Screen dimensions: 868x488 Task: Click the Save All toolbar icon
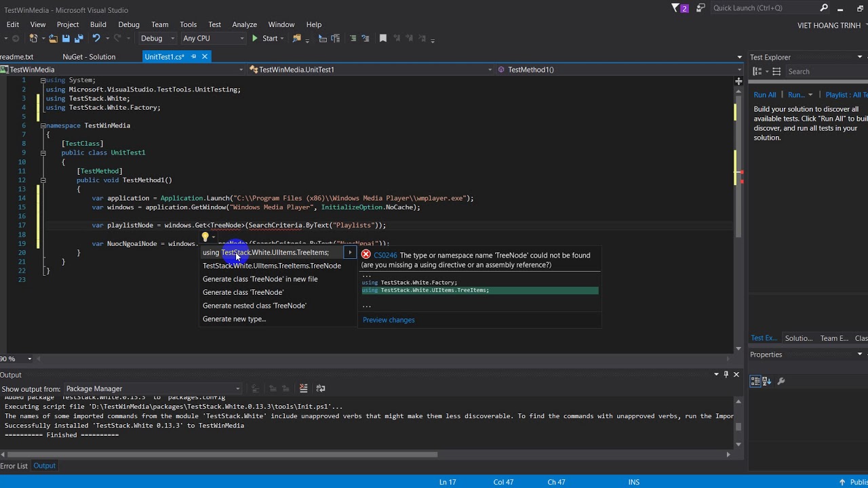click(x=78, y=39)
